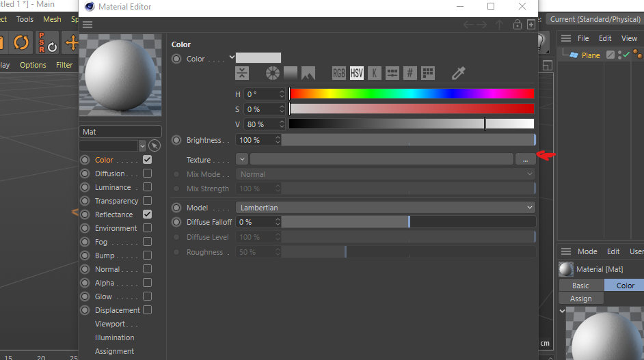This screenshot has width=644, height=360.
Task: Open the Illumination material settings
Action: [x=115, y=337]
